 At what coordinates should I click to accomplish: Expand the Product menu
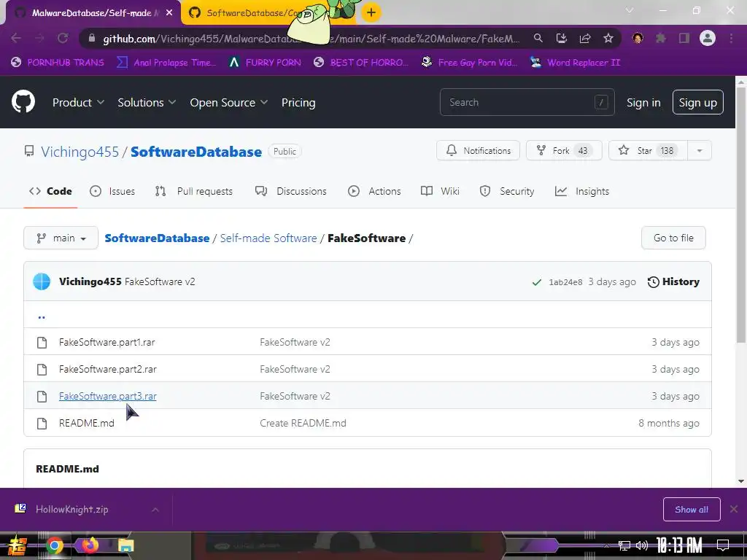coord(78,102)
